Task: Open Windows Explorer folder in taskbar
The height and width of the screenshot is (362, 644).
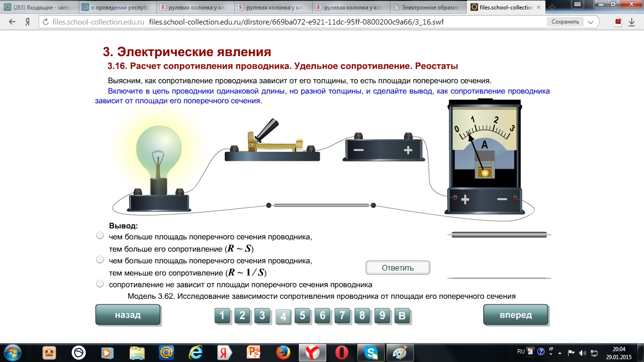Action: (x=137, y=353)
